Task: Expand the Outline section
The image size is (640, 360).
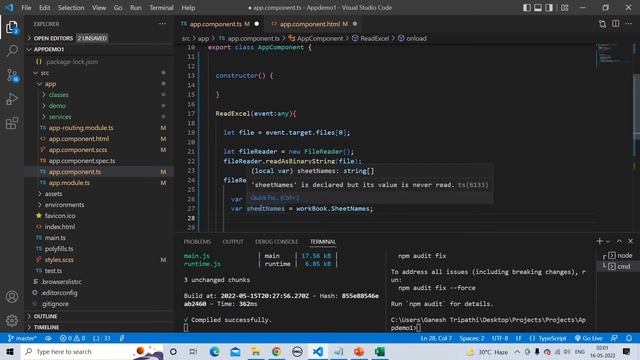Action: (x=100, y=316)
